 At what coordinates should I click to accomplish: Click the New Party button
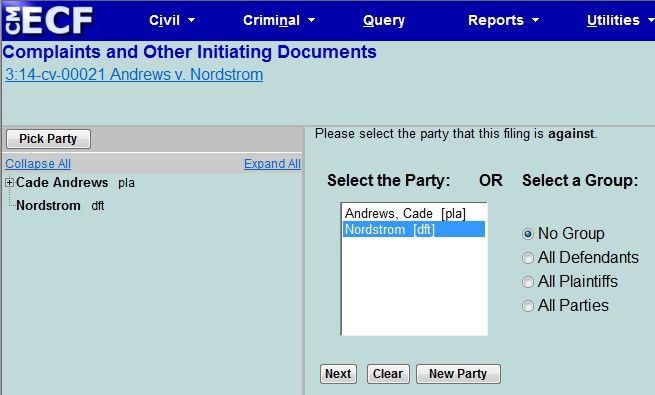tap(458, 374)
